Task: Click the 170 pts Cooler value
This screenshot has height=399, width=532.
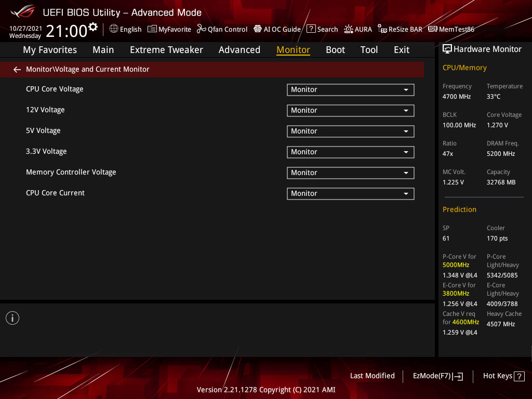Action: pos(497,238)
